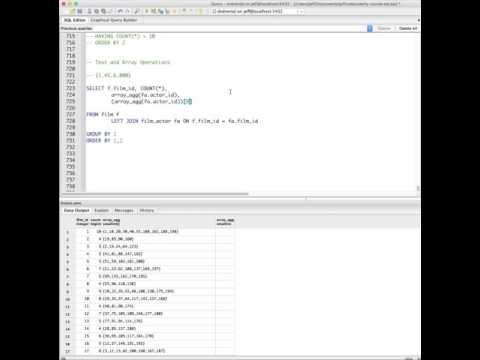Click the Paste toolbar icon
480x360 pixels.
[x=104, y=11]
